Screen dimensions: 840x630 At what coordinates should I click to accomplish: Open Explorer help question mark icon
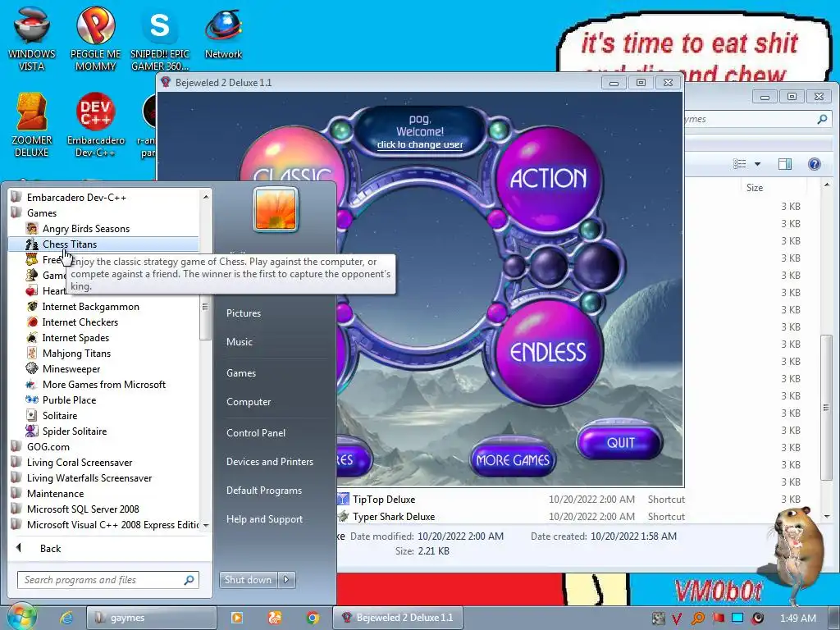[815, 164]
